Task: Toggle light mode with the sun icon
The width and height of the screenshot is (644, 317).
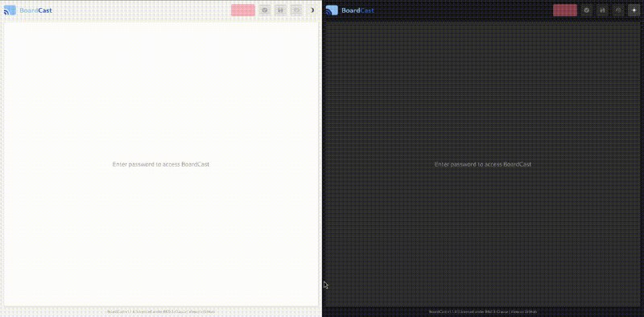Action: click(x=634, y=10)
